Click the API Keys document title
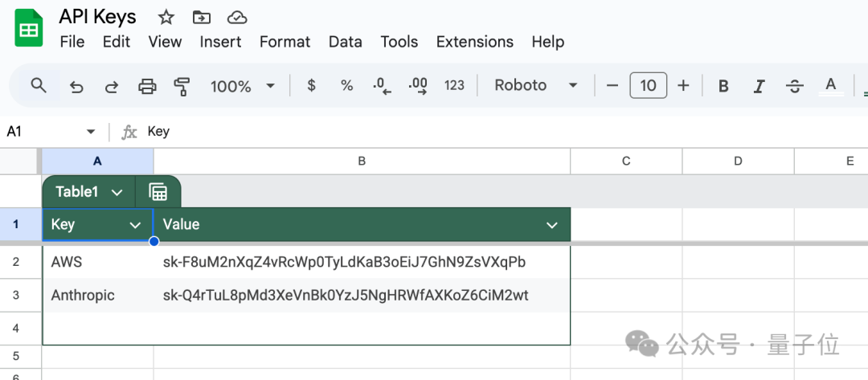The width and height of the screenshot is (868, 380). (97, 17)
